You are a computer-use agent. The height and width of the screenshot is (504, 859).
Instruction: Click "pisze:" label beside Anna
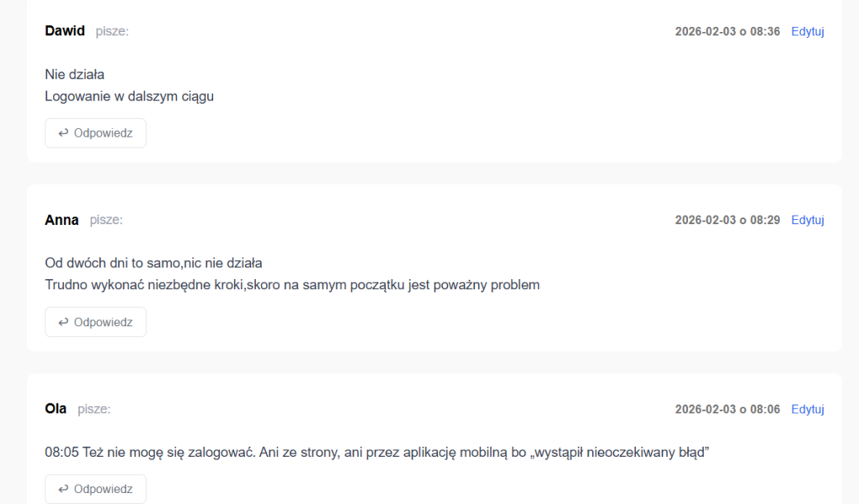pos(106,220)
